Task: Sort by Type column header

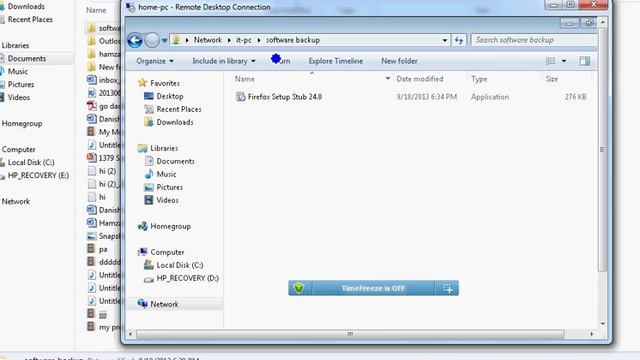Action: pos(479,79)
